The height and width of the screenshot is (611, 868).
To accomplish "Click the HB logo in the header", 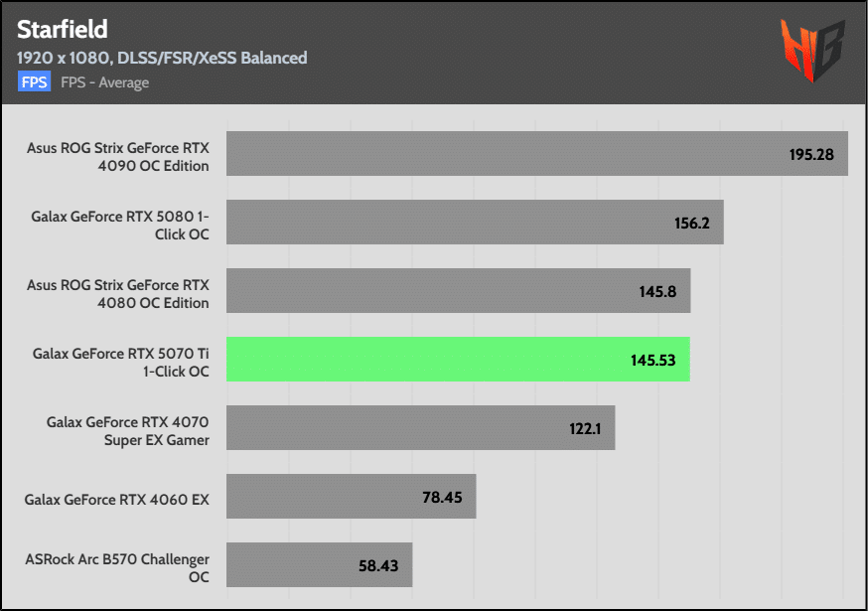I will tap(812, 51).
